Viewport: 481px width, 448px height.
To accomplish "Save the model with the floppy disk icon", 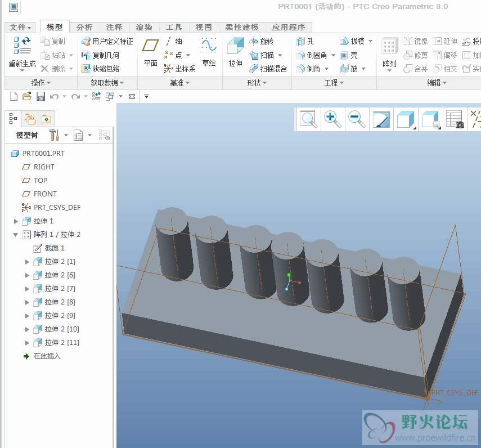I will [x=41, y=96].
